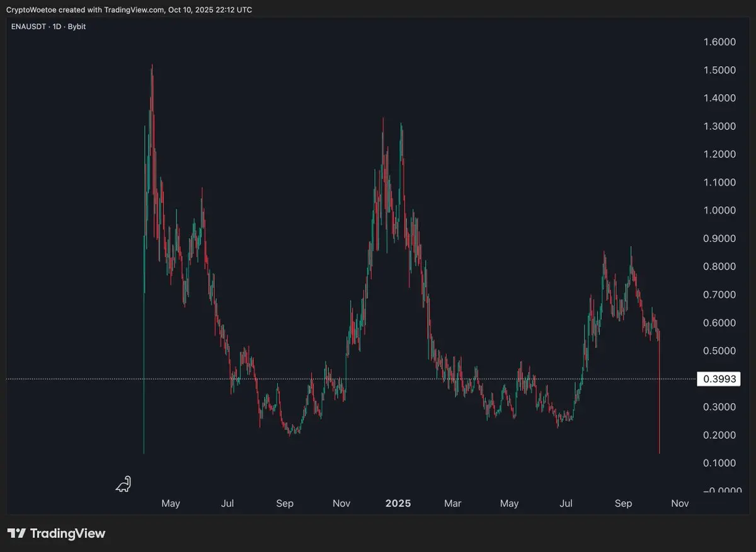Click the 2025 year label on time axis
The image size is (756, 552).
pyautogui.click(x=398, y=503)
